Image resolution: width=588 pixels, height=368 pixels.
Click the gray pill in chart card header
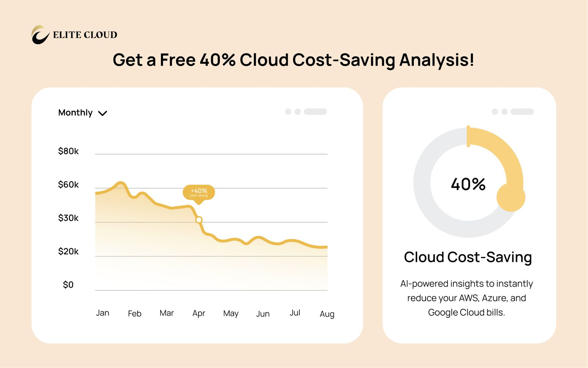315,112
